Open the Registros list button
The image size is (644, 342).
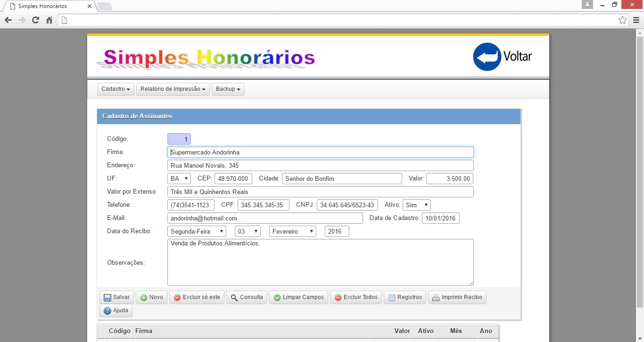coord(405,297)
